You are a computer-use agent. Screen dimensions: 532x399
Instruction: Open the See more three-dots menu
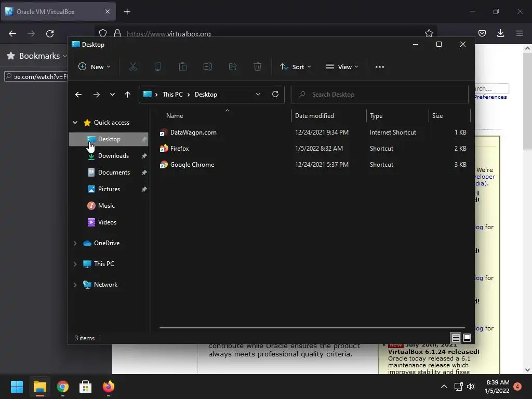point(380,67)
